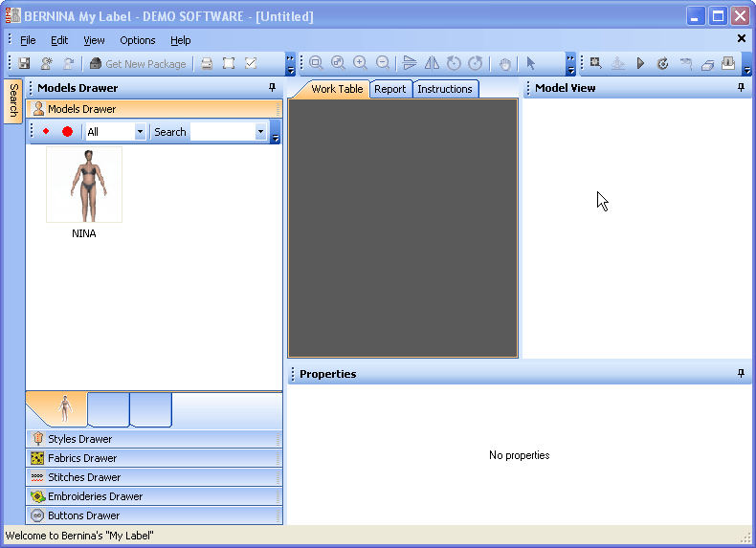
Task: Select the third blank drawer tab
Action: pos(151,409)
